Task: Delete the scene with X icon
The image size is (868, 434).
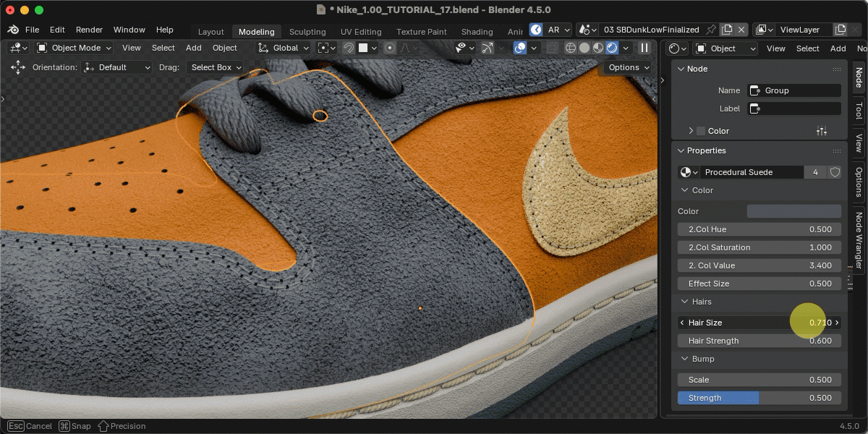Action: pyautogui.click(x=741, y=30)
